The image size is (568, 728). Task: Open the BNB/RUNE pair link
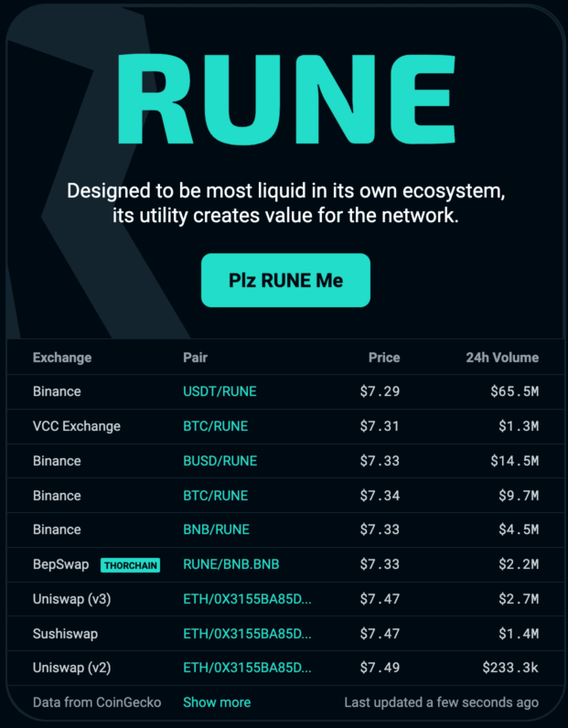(217, 530)
